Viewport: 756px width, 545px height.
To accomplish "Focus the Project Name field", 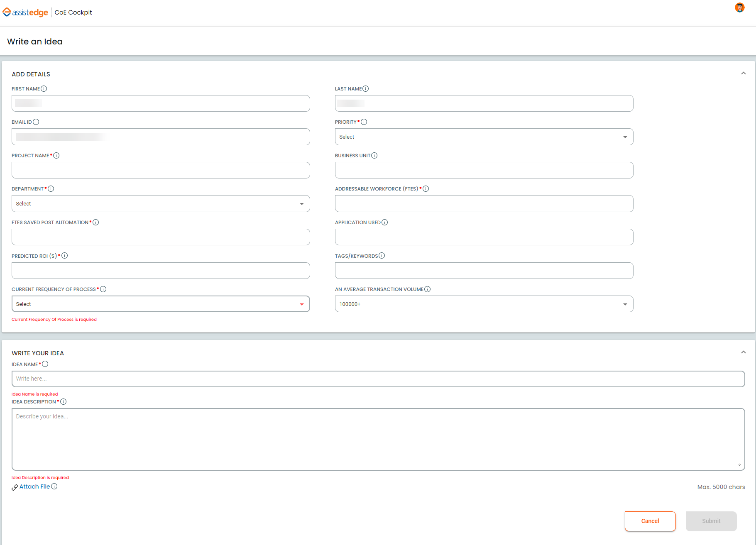I will [x=161, y=170].
